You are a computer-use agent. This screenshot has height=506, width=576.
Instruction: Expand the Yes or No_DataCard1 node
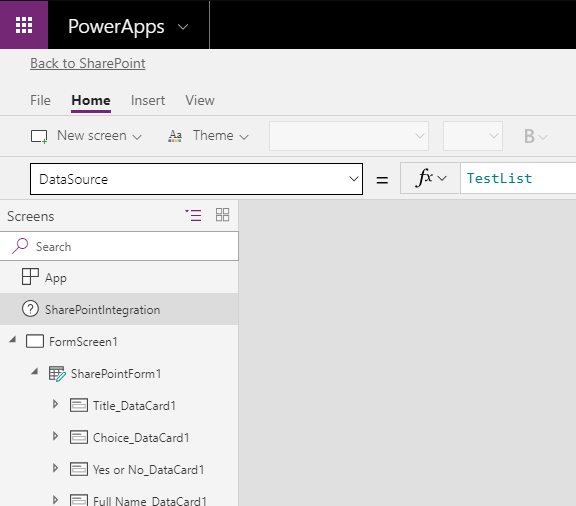pos(55,468)
